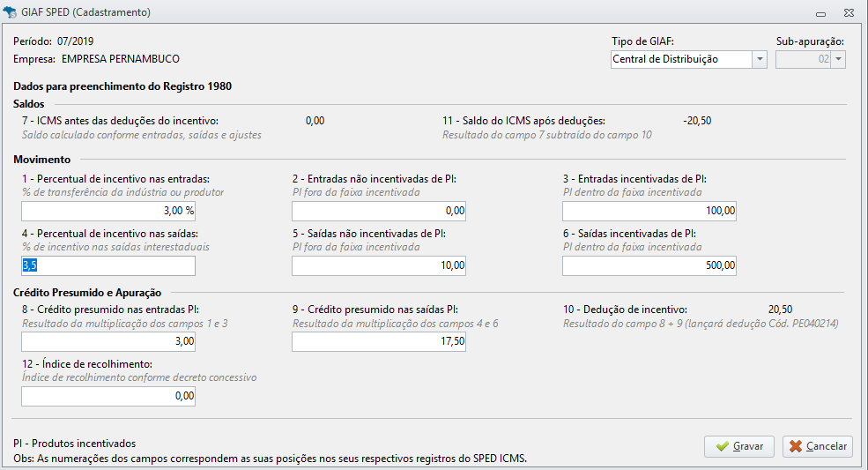Select the Saídas incentivadas de PI field
The height and width of the screenshot is (470, 868).
(649, 265)
